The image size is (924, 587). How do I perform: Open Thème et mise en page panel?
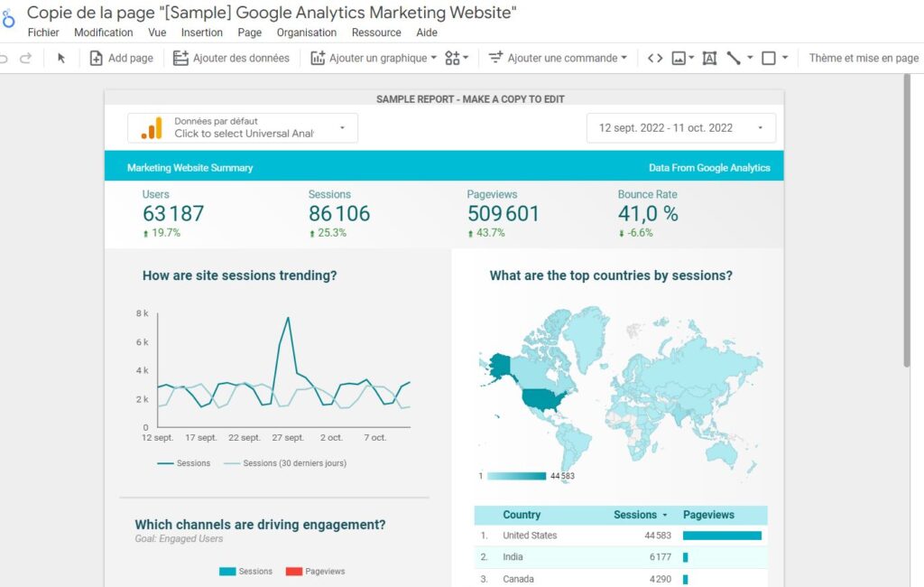pos(864,58)
